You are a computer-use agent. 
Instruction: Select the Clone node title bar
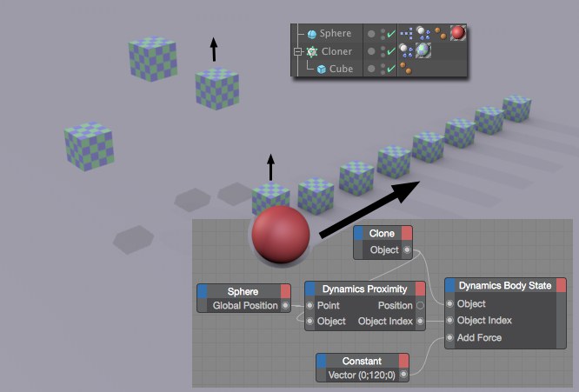(383, 233)
